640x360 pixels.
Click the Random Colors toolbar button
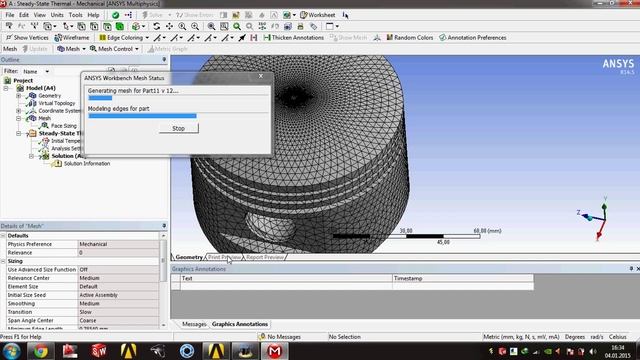[x=409, y=38]
